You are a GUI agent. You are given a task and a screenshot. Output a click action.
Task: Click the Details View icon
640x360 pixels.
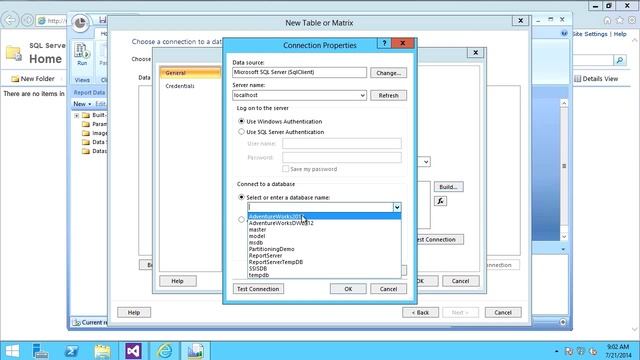pos(577,79)
